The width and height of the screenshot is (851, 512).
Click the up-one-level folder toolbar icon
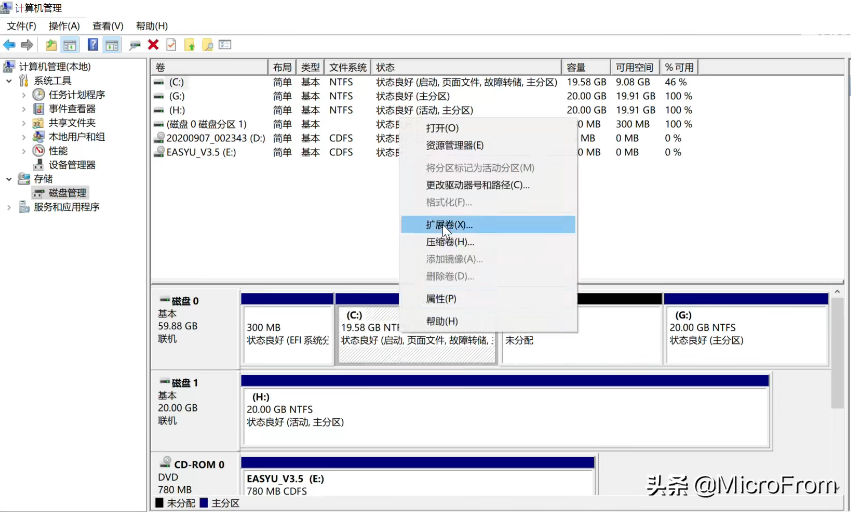pyautogui.click(x=51, y=45)
